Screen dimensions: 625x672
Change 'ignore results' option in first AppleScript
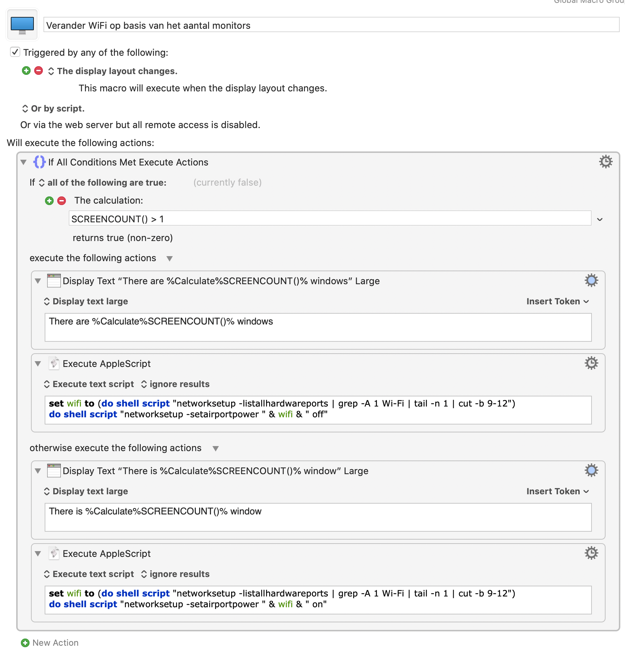[175, 384]
